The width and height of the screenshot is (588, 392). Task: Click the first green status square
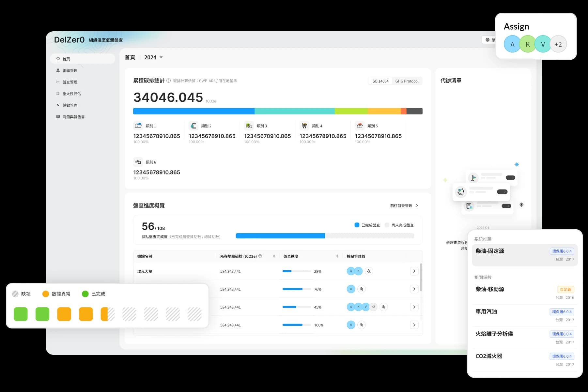coord(21,314)
